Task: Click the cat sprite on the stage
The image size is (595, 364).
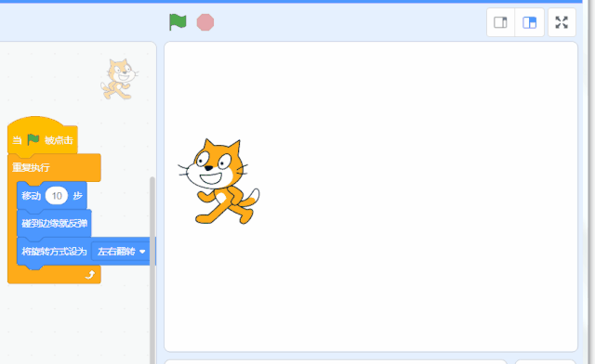Action: 219,182
